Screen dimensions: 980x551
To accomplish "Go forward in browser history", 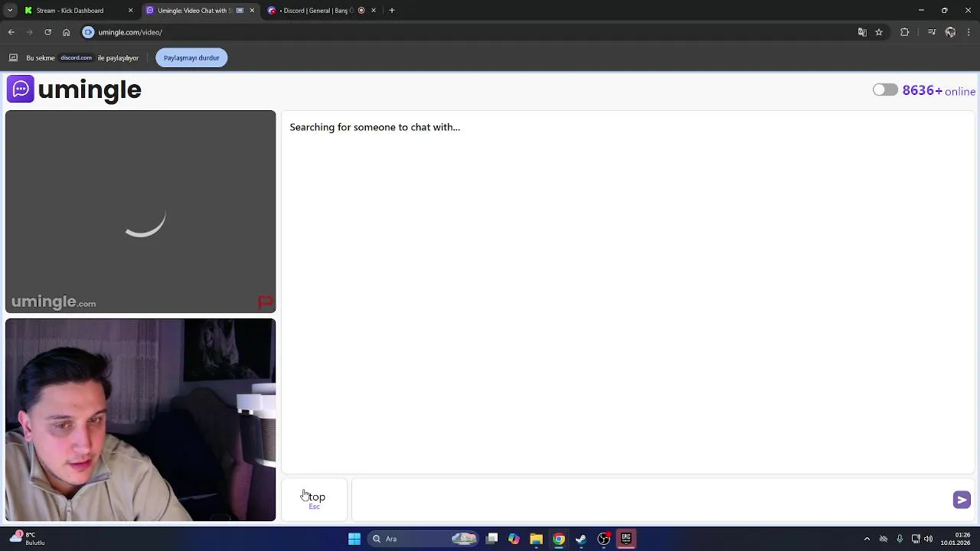I will (30, 32).
